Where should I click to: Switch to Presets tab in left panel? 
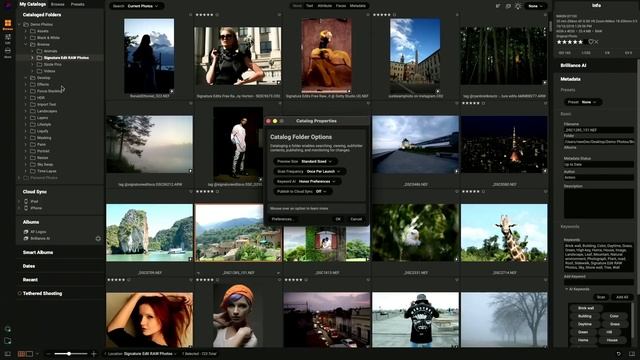pos(78,4)
